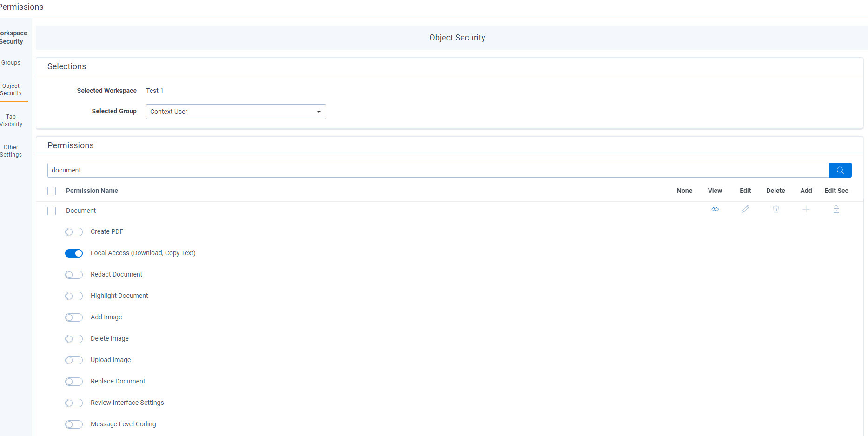Click the Create PDF label
Image resolution: width=868 pixels, height=436 pixels.
[107, 231]
